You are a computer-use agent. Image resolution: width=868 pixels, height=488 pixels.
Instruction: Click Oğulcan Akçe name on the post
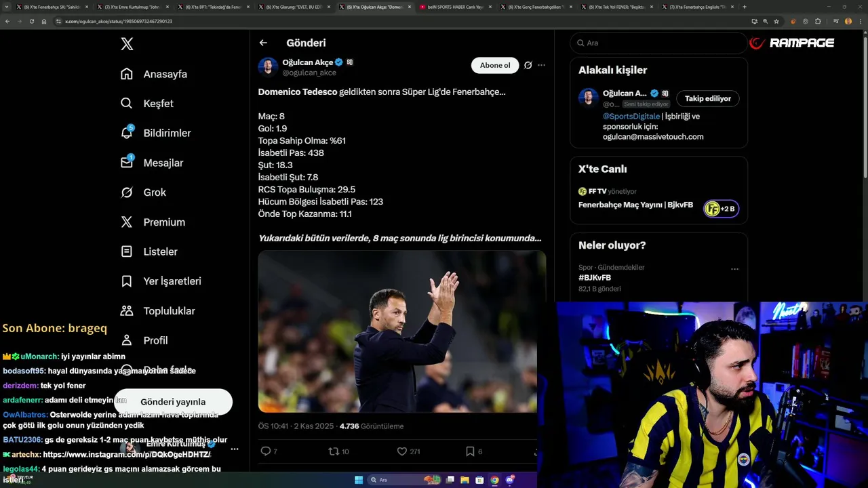point(307,62)
